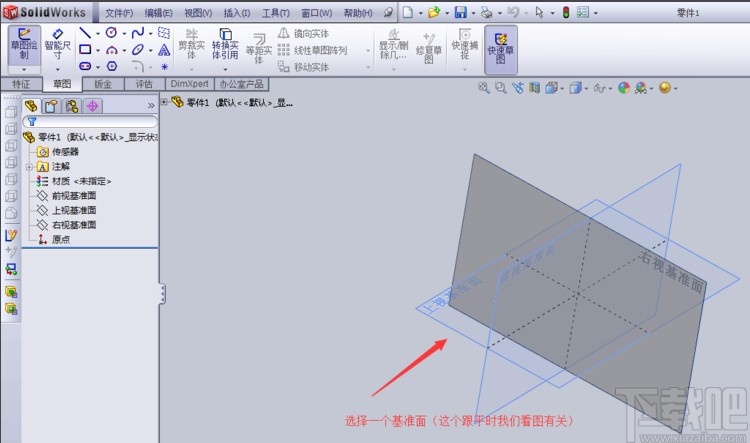Click Edit Appearance color ball icon
750x443 pixels.
pyautogui.click(x=624, y=88)
